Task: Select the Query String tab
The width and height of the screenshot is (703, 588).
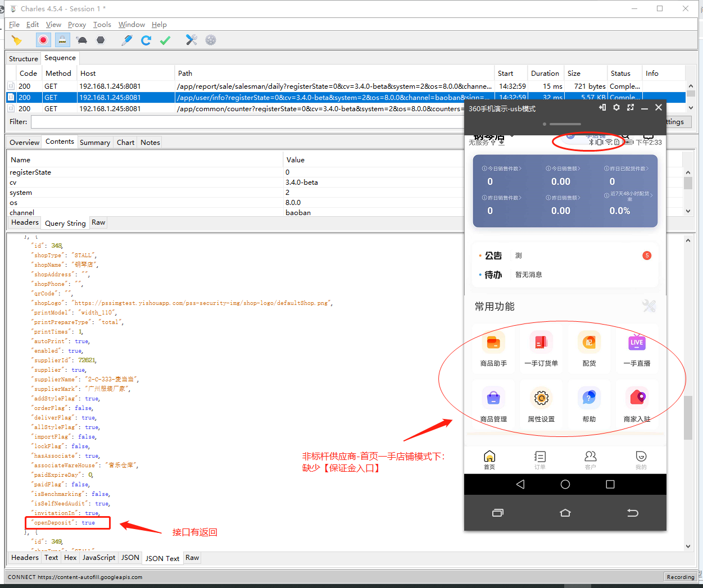Action: tap(65, 223)
